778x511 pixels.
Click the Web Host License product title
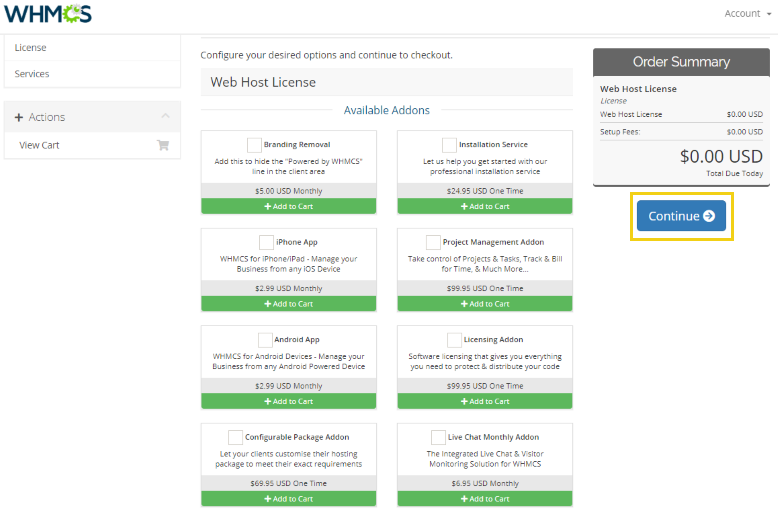tap(263, 82)
